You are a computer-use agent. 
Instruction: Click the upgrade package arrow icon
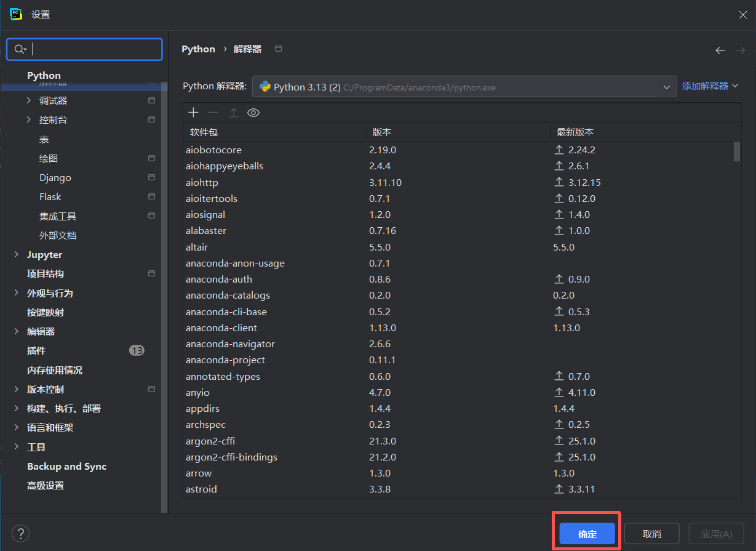pyautogui.click(x=233, y=113)
